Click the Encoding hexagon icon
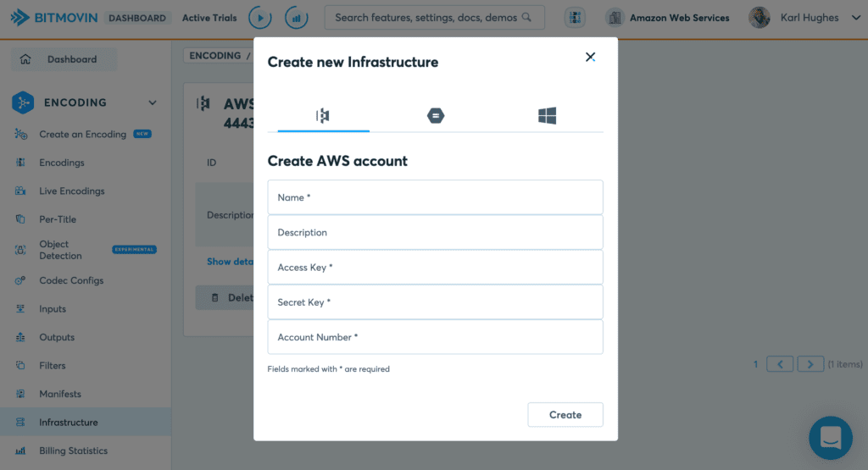The height and width of the screenshot is (470, 868). coord(23,102)
